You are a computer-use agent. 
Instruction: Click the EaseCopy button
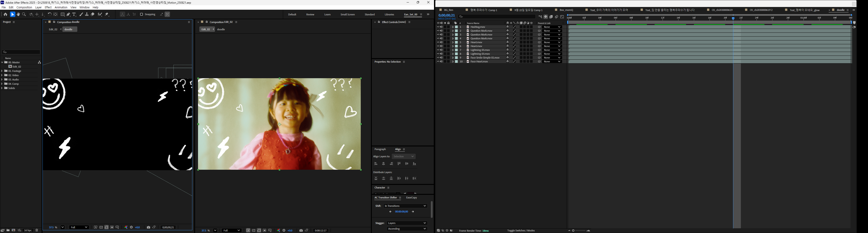(411, 198)
